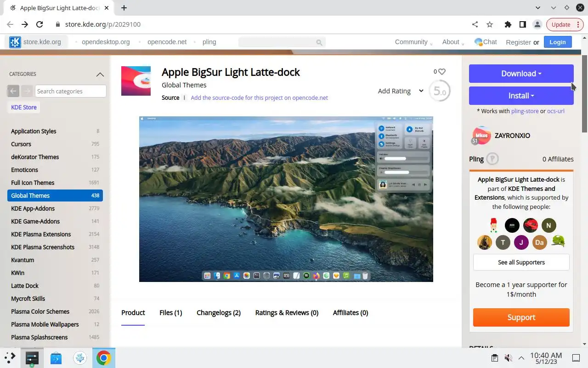The width and height of the screenshot is (588, 368).
Task: Click the KDE logo icon
Action: 15,42
